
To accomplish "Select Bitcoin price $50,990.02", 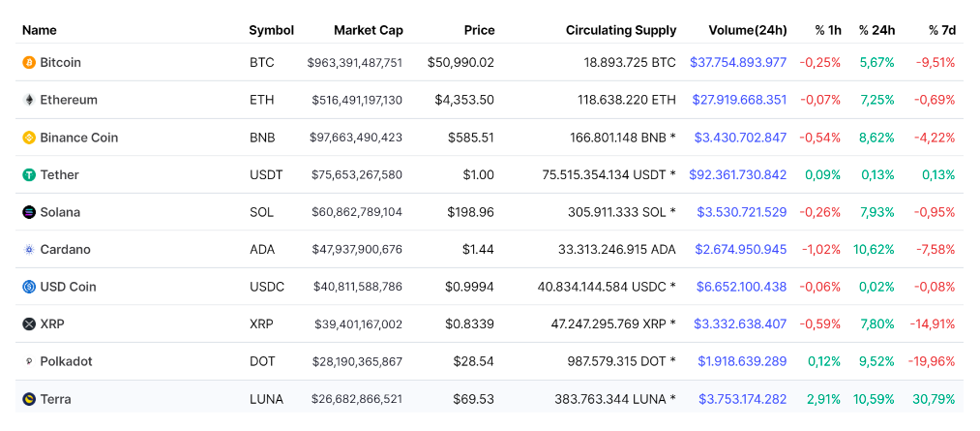I will pos(460,63).
